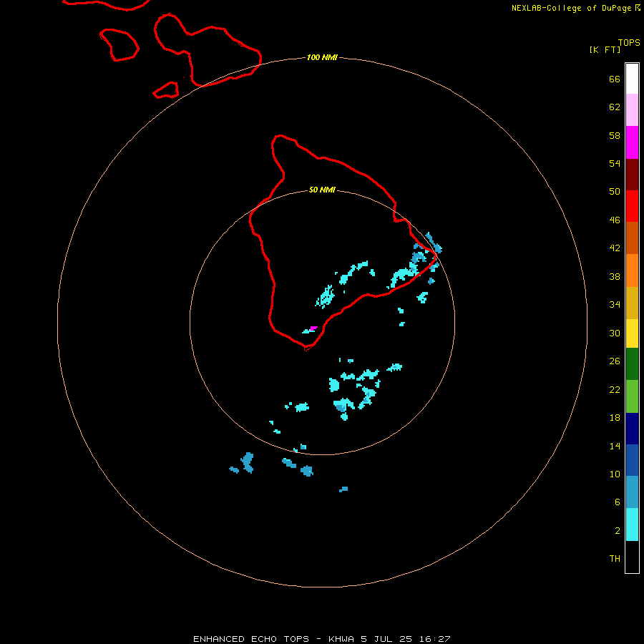Click the cyan legend swatch near 2

(x=632, y=525)
